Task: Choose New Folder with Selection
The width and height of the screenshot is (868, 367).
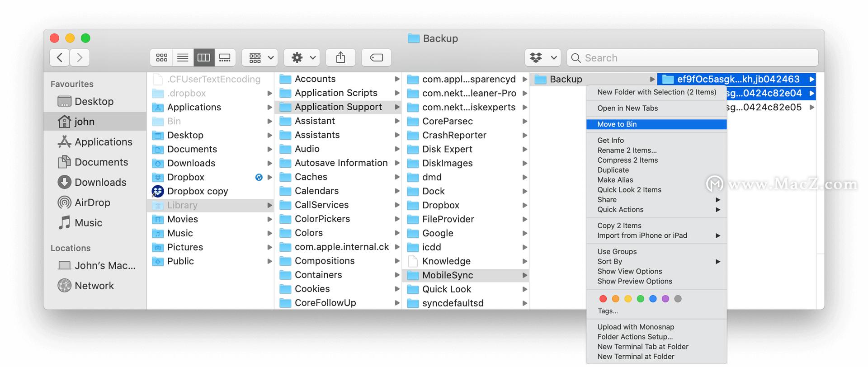Action: pyautogui.click(x=656, y=92)
